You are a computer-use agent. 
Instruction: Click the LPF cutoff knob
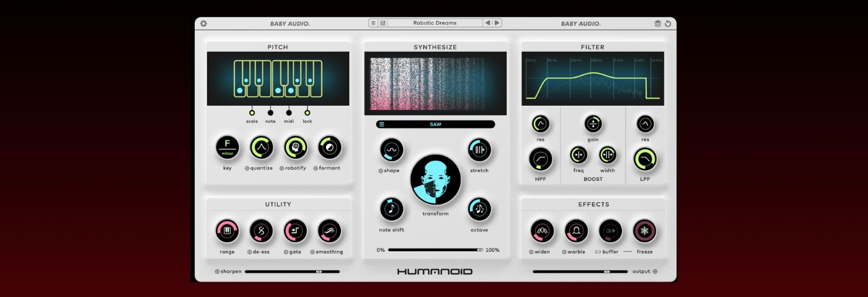click(x=645, y=159)
